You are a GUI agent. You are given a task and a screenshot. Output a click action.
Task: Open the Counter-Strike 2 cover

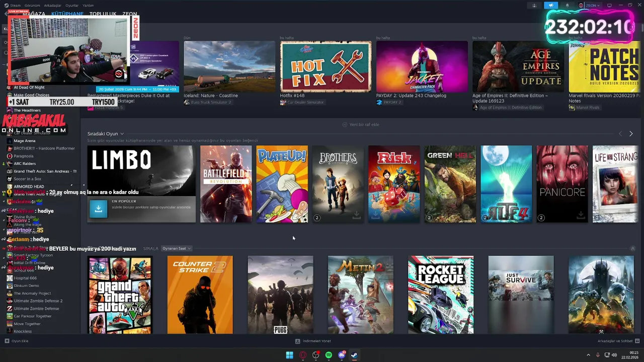pos(200,295)
